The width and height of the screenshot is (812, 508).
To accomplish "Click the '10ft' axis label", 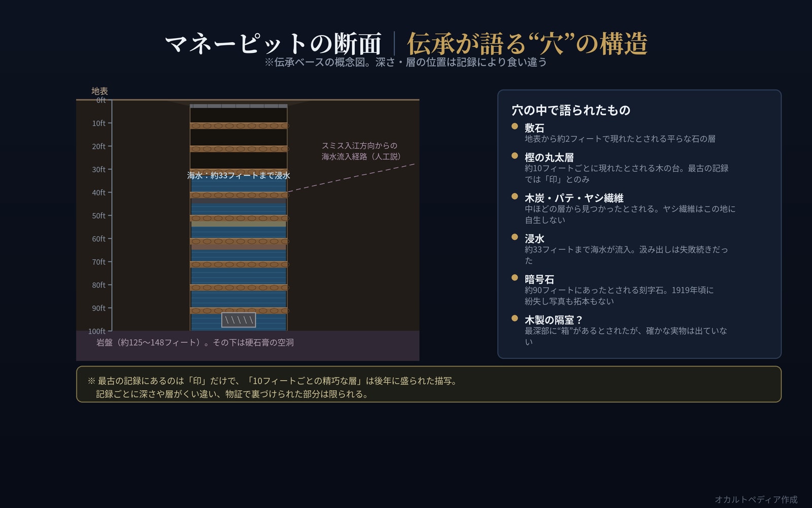I will pos(98,123).
